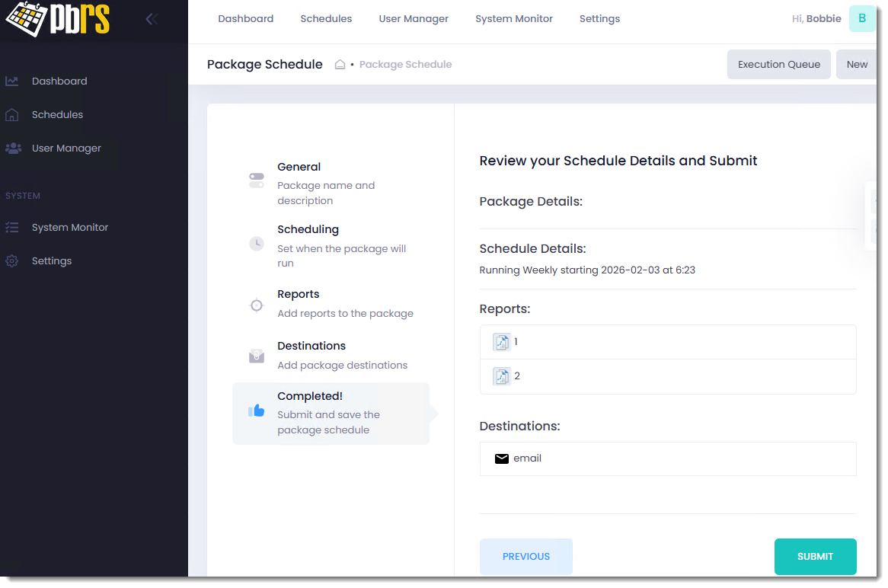Click the Dashboard chart icon in sidebar

pos(12,81)
